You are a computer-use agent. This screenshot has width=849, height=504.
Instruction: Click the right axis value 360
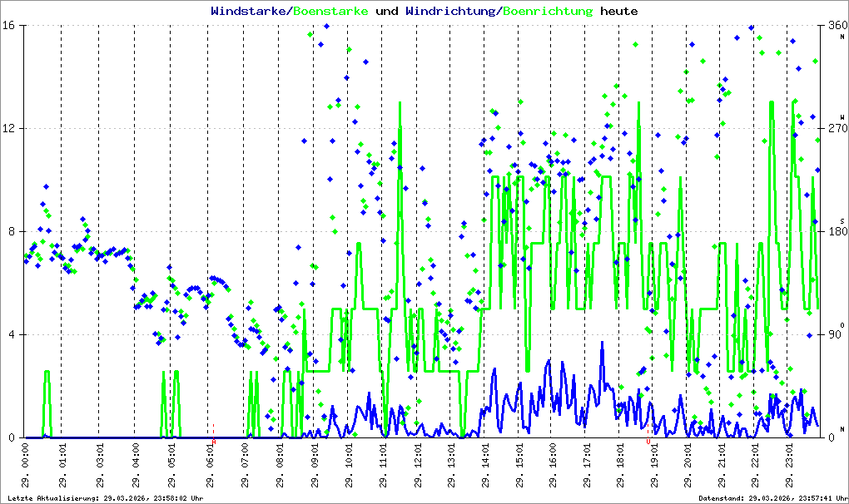[x=836, y=26]
